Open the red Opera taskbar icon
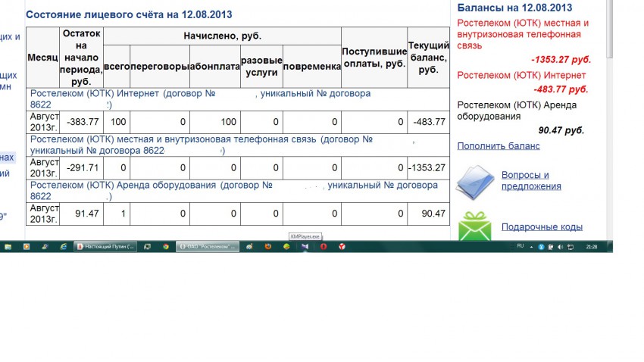 (324, 247)
